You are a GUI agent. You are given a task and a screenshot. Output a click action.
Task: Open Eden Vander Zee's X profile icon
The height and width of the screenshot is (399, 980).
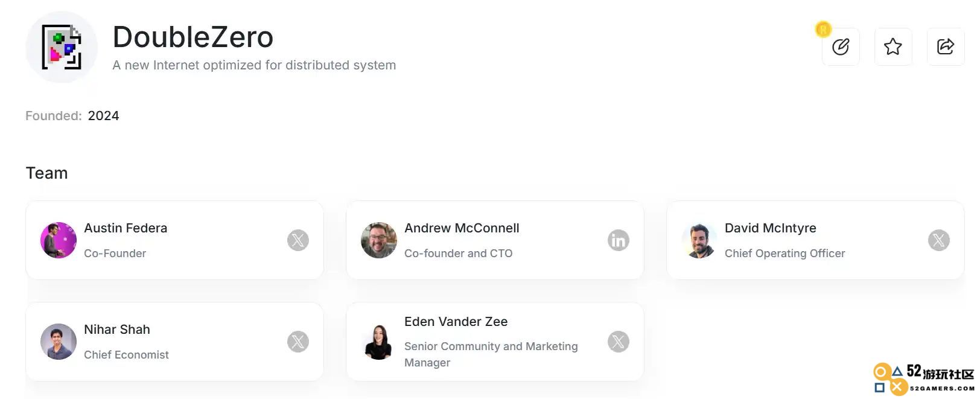click(619, 342)
